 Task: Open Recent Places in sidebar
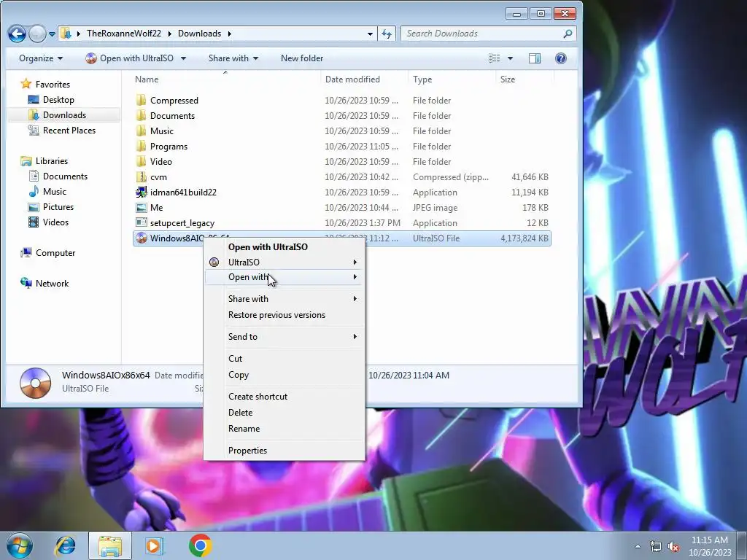pos(62,131)
